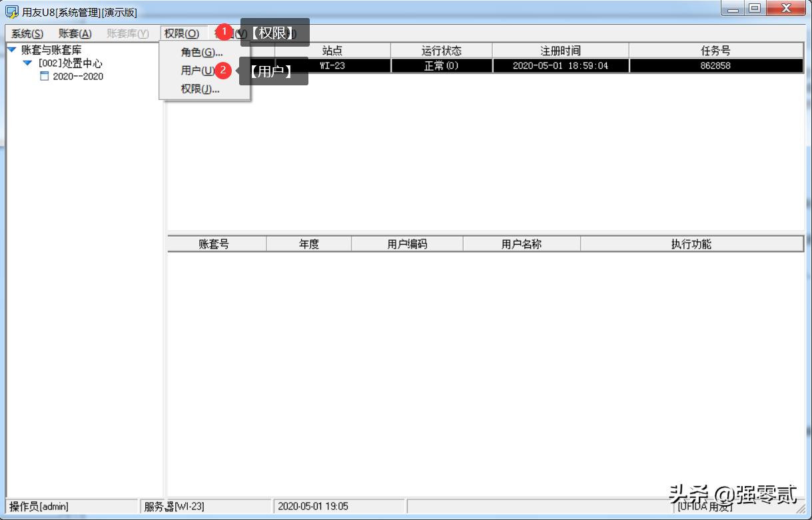
Task: Select the WI-23 session row showing 正常(0)
Action: point(441,65)
